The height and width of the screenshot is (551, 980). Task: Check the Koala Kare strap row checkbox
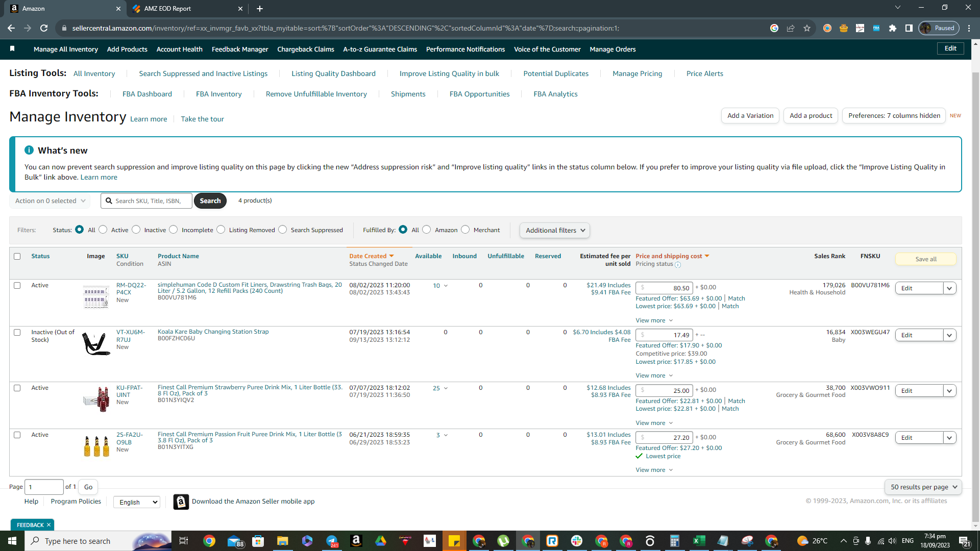tap(17, 332)
